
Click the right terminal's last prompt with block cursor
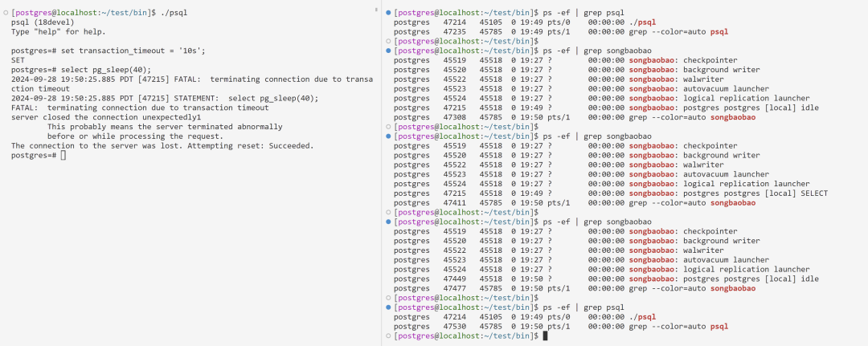pos(471,336)
